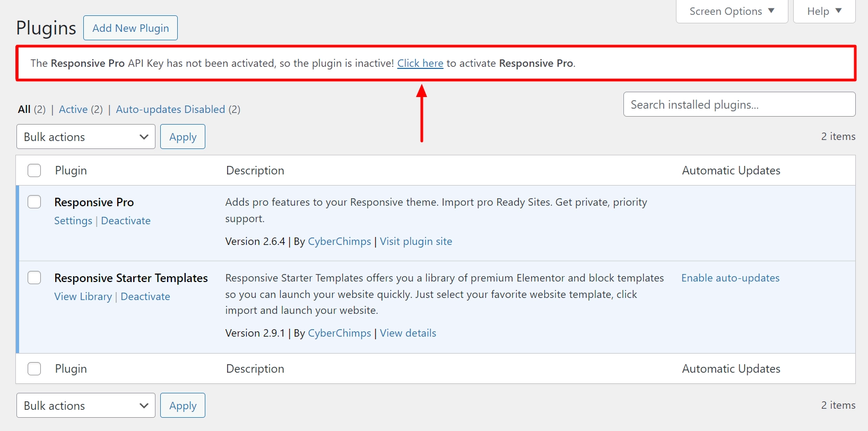Focus the Search installed plugins field
Screen dimensions: 868x431
click(739, 104)
